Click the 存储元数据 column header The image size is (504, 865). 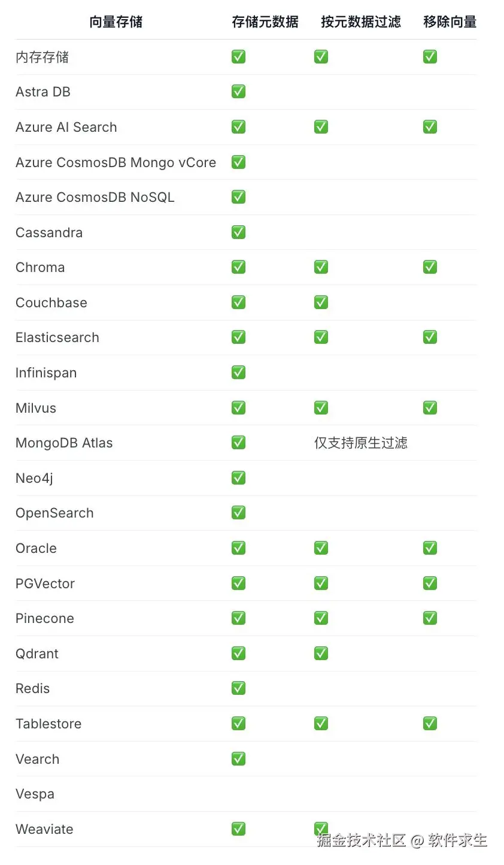point(265,22)
